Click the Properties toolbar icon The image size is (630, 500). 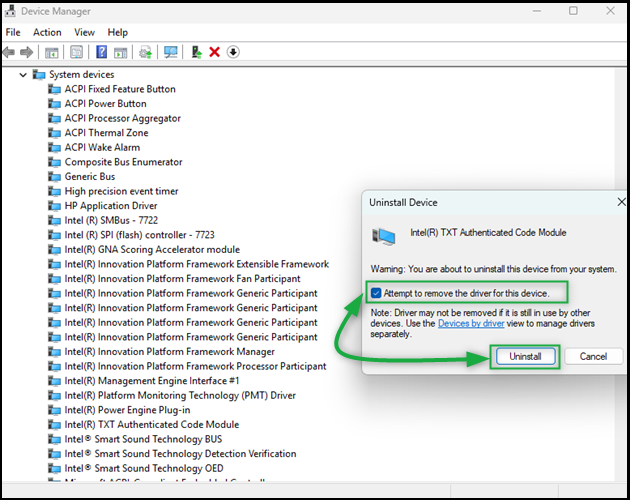click(76, 52)
